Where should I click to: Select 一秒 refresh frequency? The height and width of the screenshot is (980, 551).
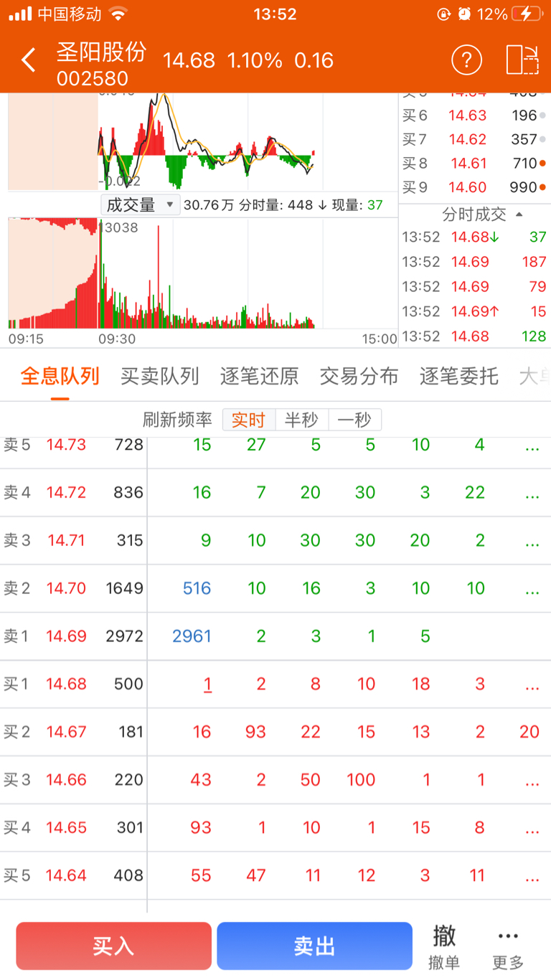tap(354, 420)
